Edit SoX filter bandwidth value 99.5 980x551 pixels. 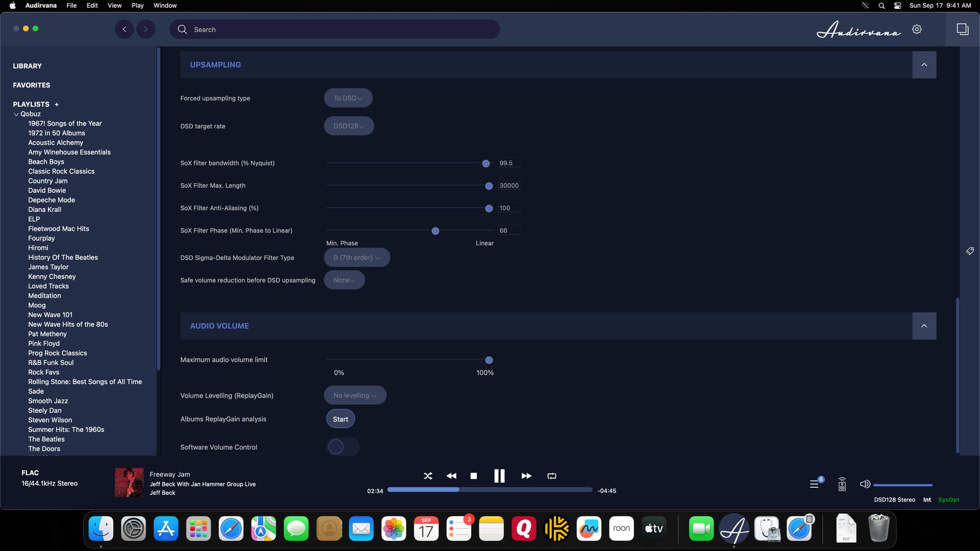[x=509, y=163]
